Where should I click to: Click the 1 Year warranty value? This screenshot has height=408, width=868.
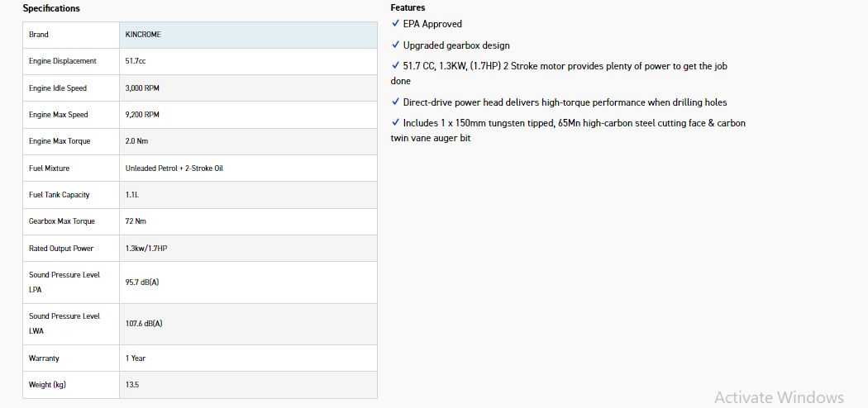[136, 358]
